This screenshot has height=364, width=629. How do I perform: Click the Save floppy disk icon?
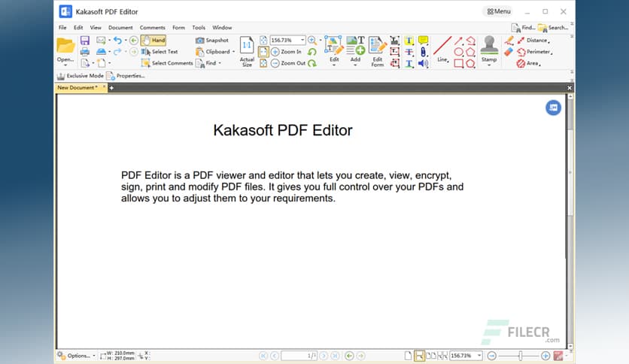tap(84, 40)
